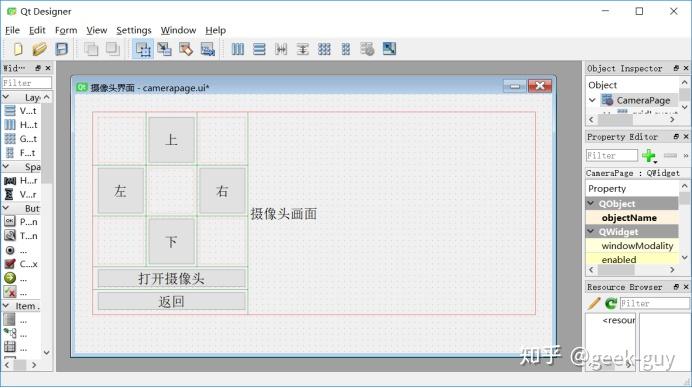Open the Settings menu
This screenshot has width=692, height=388.
(134, 30)
